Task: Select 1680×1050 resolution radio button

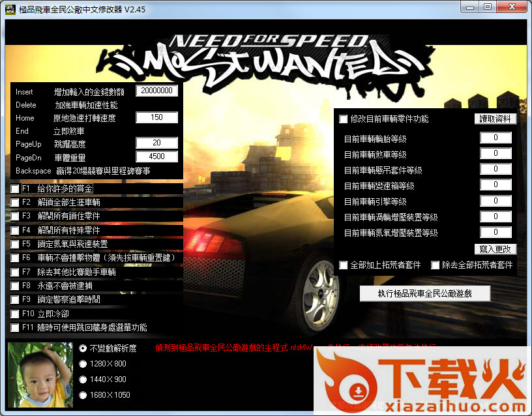Action: click(x=83, y=395)
